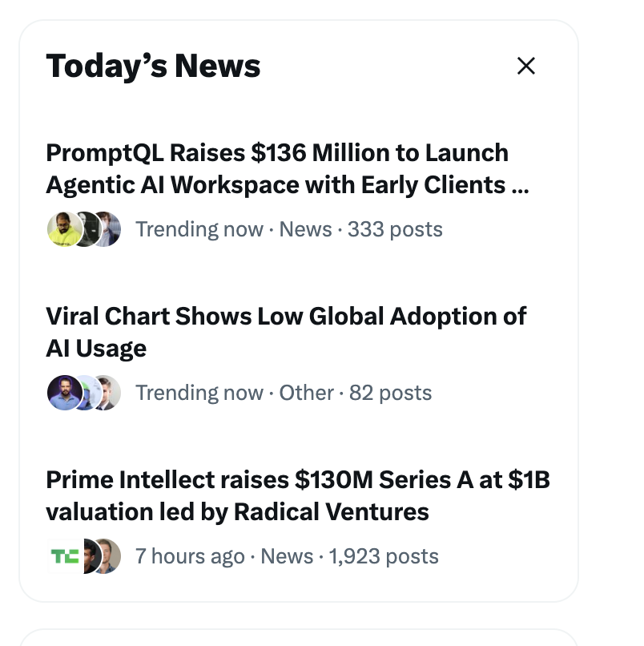Click Trending now label under PromptQL story

[x=199, y=229]
